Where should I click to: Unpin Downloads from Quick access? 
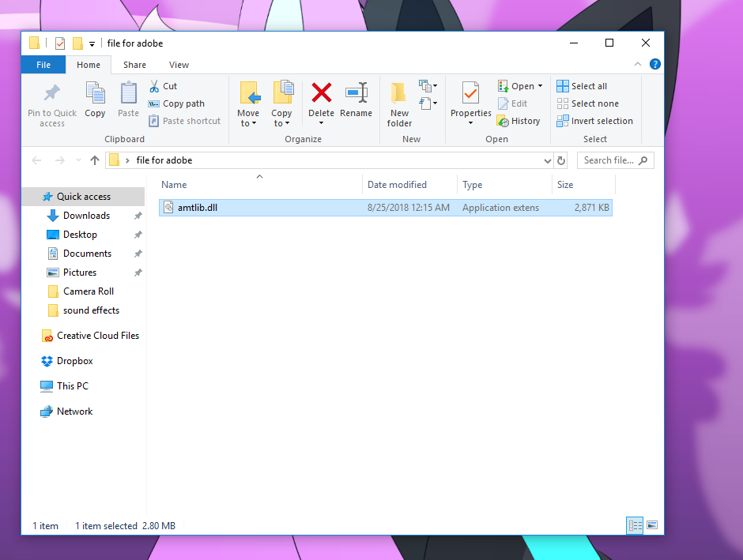(137, 215)
